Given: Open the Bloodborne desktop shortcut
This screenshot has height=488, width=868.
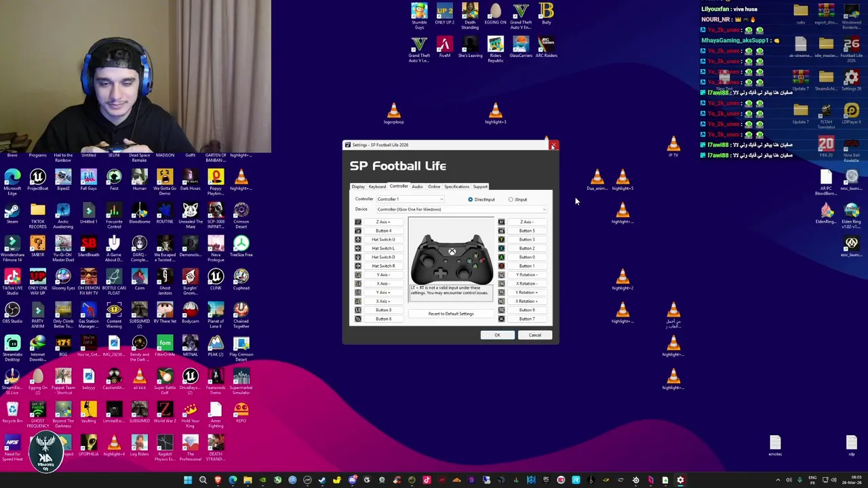Looking at the screenshot, I should (140, 213).
